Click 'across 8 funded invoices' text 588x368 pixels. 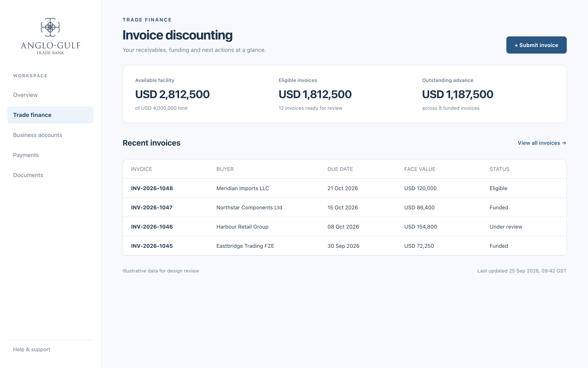pos(450,108)
